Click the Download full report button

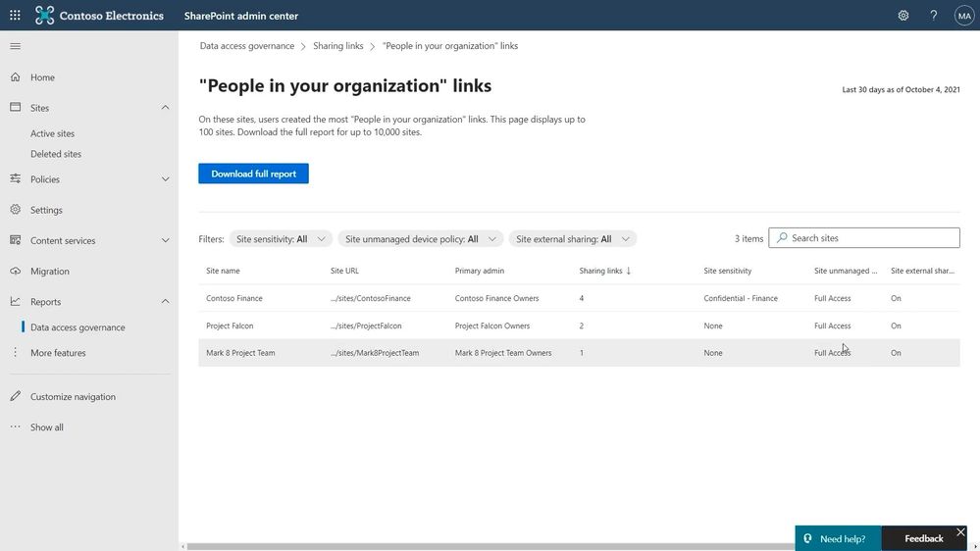click(253, 174)
